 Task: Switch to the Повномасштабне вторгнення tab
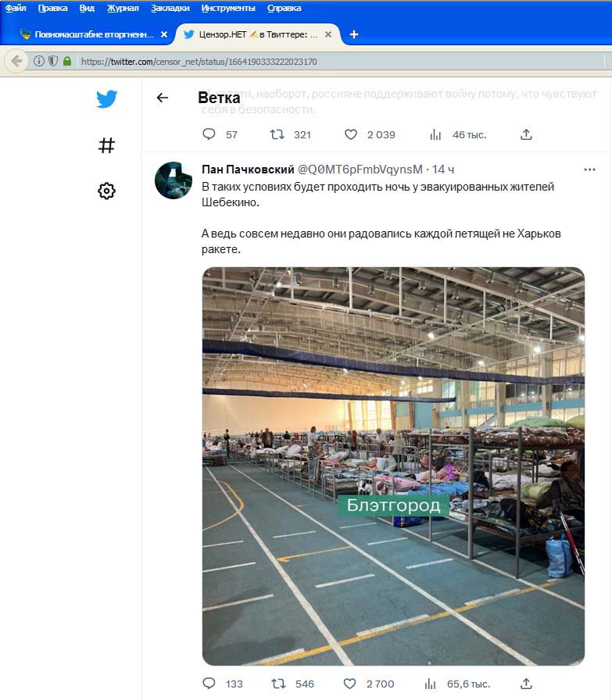[88, 34]
